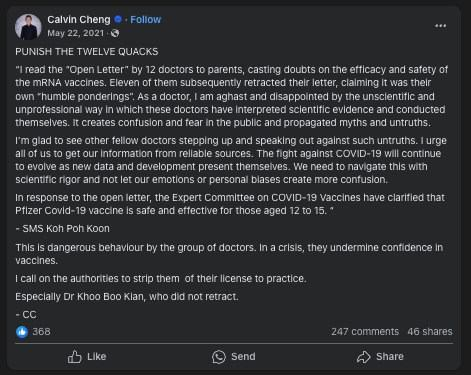The height and width of the screenshot is (375, 471).
Task: Like the post via Like label
Action: point(97,357)
